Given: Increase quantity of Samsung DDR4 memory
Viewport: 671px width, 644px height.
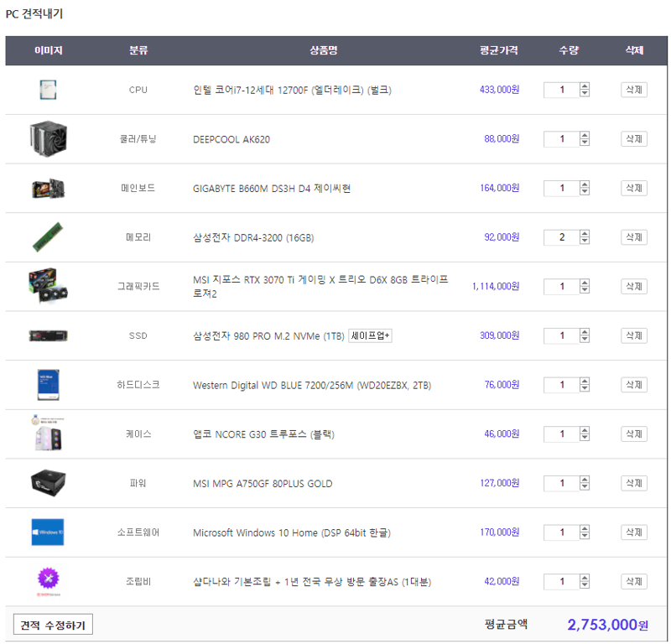Looking at the screenshot, I should point(584,234).
